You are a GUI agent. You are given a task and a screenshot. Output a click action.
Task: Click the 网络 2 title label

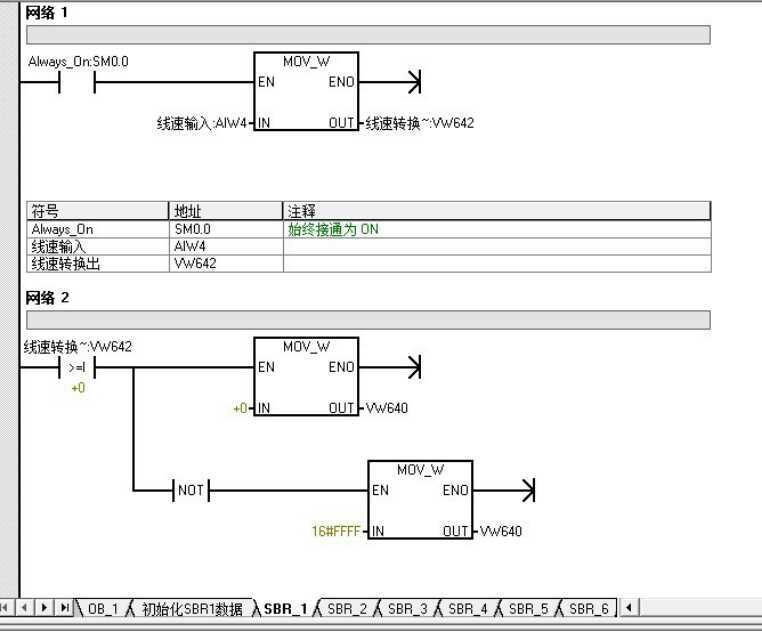click(x=47, y=298)
